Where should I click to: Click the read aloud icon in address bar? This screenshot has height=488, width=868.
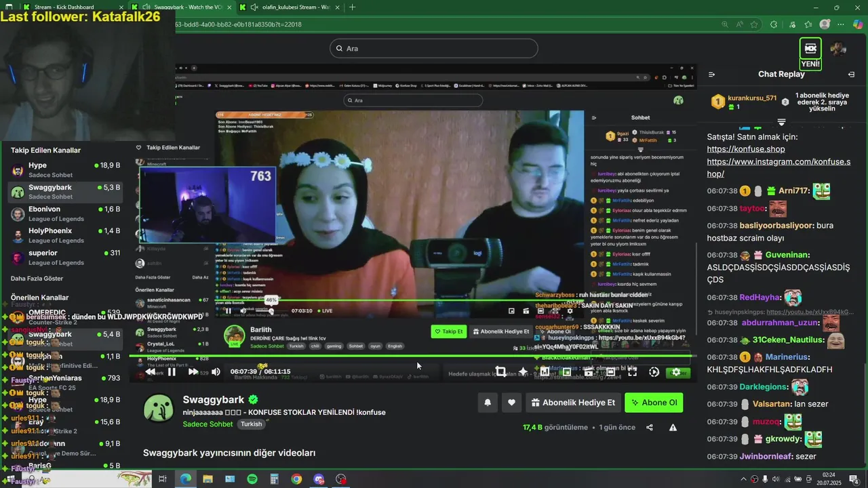[x=740, y=24]
